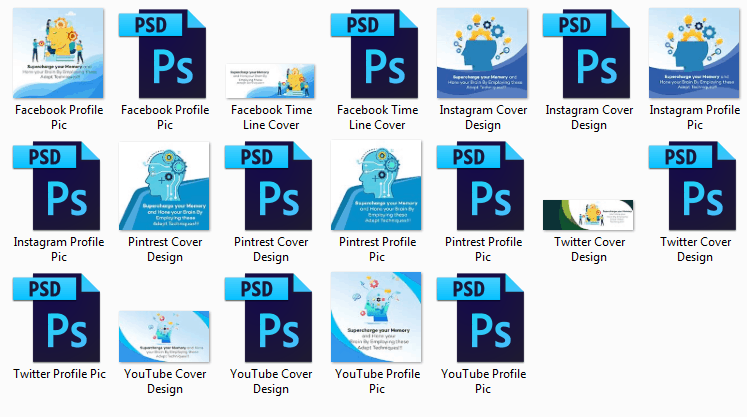
Task: Select the Instagram Cover Design image thumbnail
Action: click(482, 53)
